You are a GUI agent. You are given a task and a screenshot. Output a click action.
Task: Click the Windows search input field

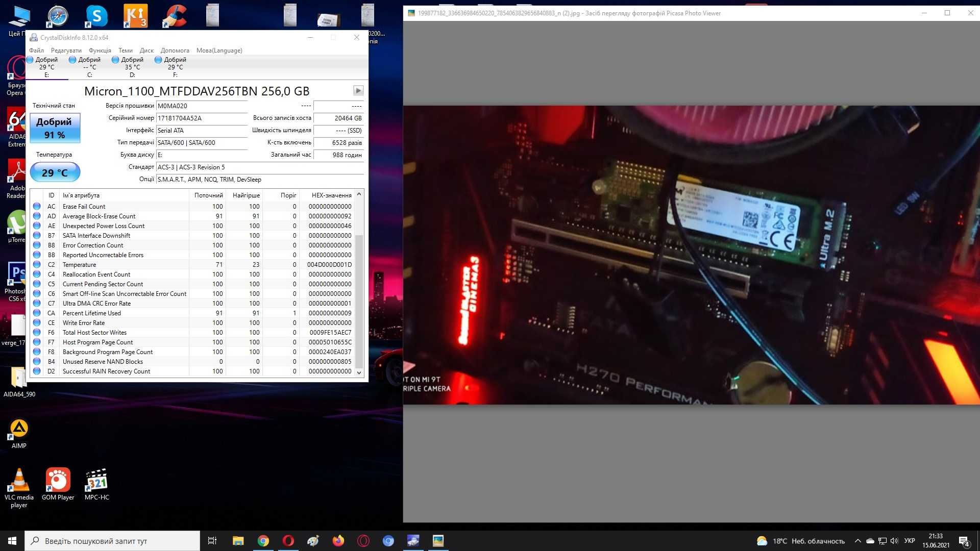[x=112, y=541]
